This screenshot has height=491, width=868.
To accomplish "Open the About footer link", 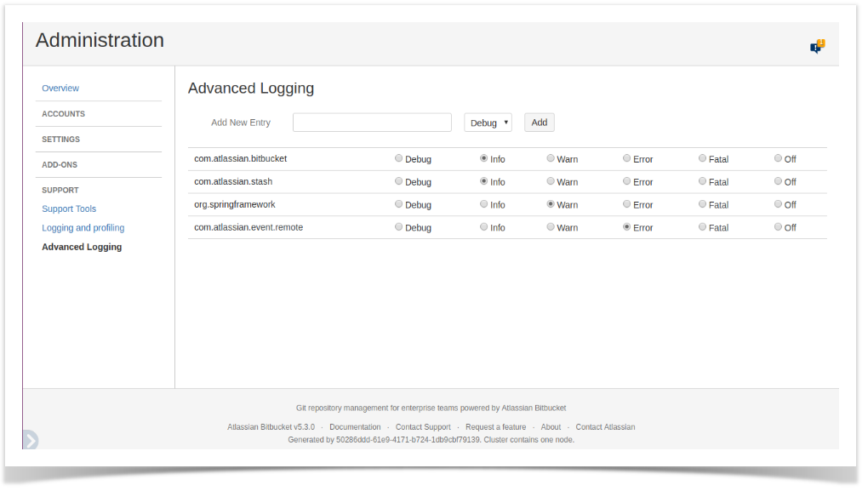I will click(551, 427).
